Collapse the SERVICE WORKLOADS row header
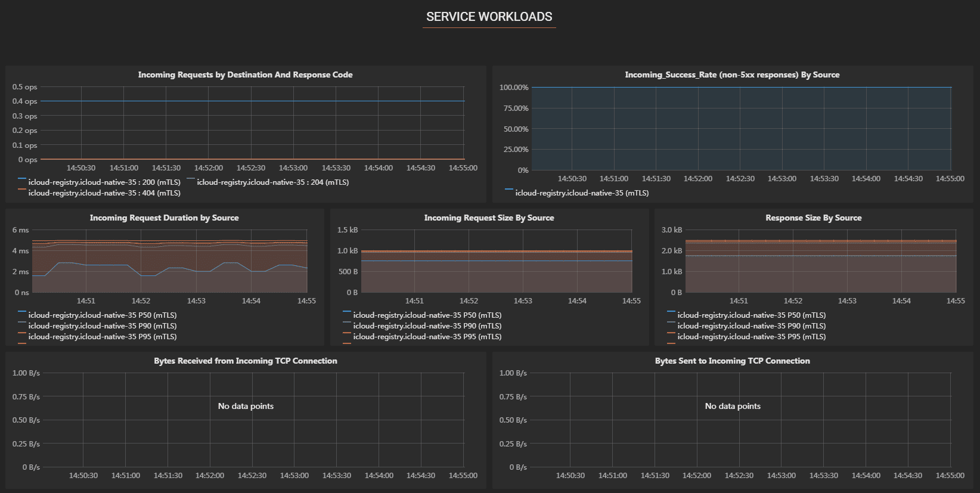 point(489,17)
